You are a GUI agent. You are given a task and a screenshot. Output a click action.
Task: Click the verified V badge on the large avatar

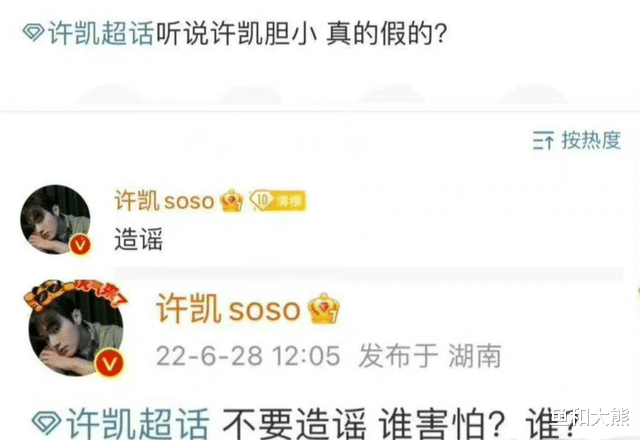click(109, 363)
